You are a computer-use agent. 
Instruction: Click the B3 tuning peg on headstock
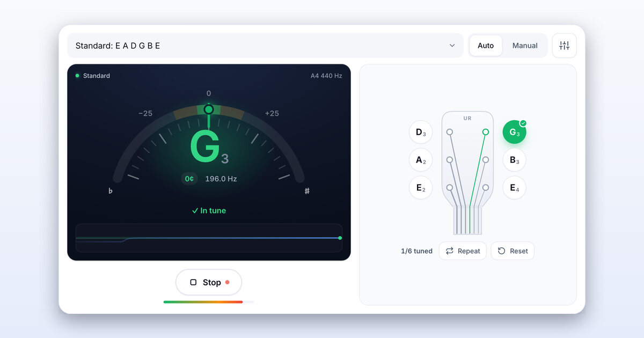click(x=486, y=160)
